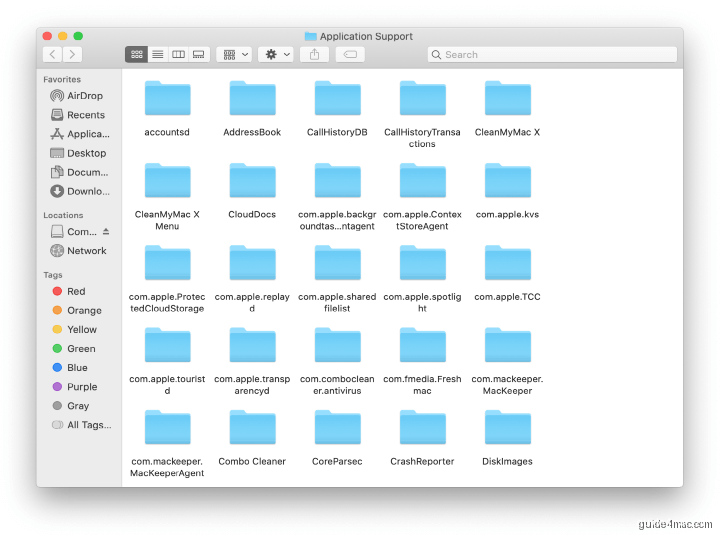Open Applications in the sidebar
This screenshot has height=535, width=720.
coord(79,134)
